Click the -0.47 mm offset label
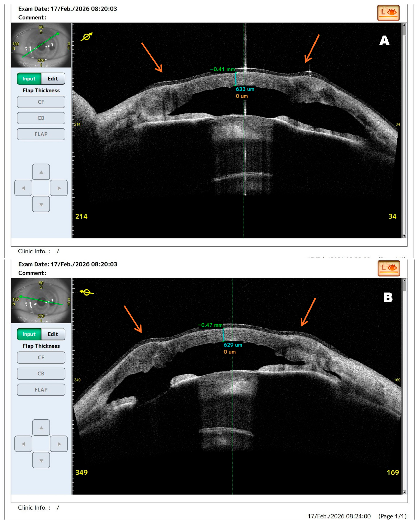The height and width of the screenshot is (524, 420). point(210,325)
